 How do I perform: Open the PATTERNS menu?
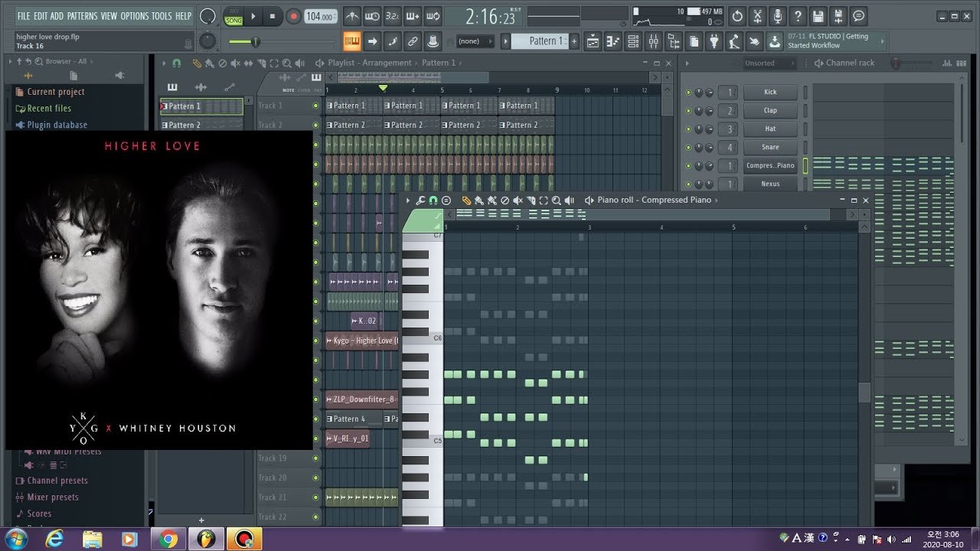[x=82, y=15]
